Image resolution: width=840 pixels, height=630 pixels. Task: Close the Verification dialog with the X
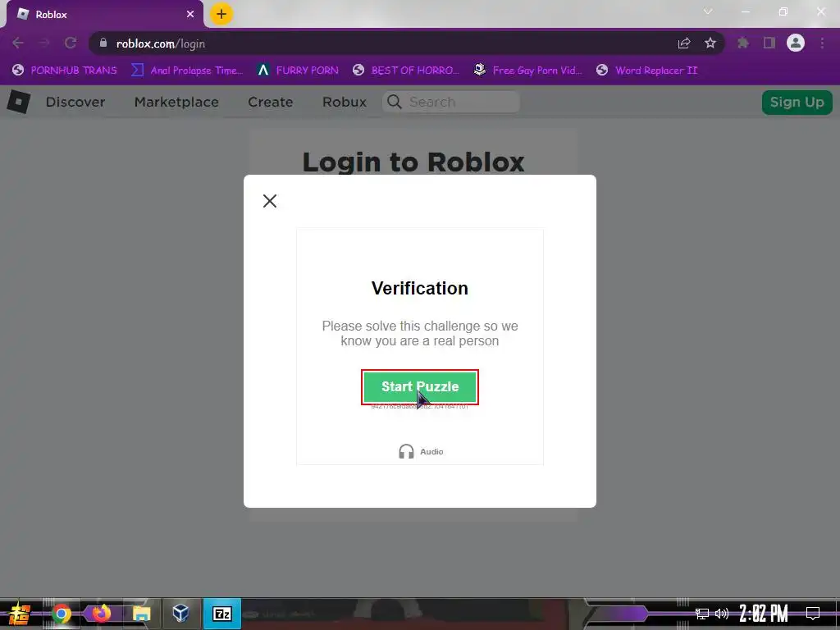(269, 201)
